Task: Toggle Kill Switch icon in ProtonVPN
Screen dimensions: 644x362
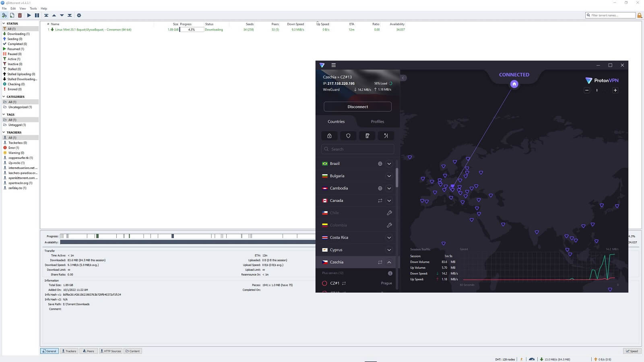Action: (x=367, y=136)
